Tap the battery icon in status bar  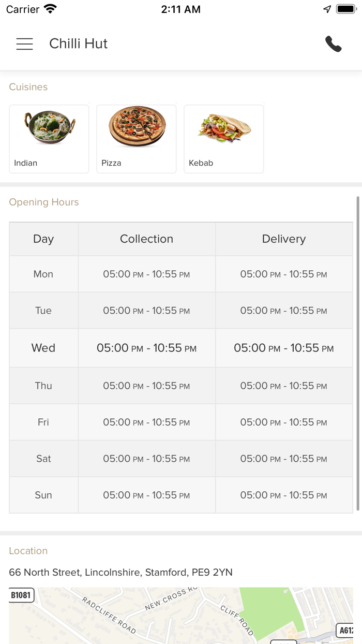click(346, 9)
